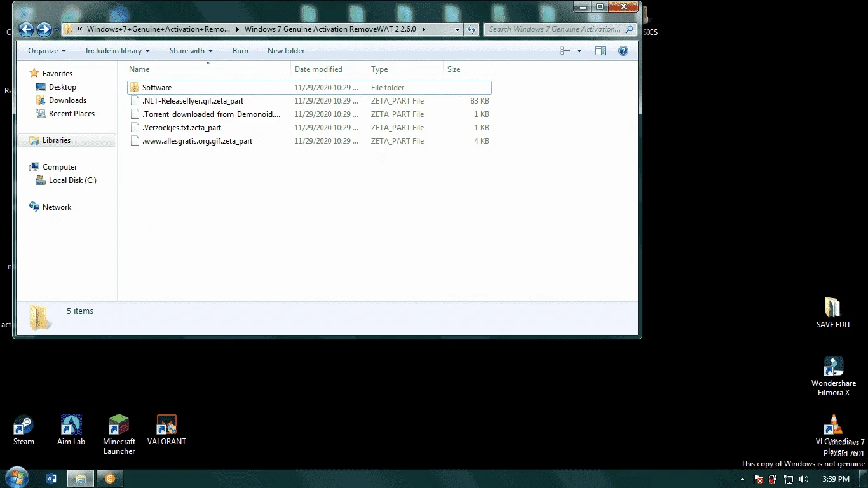Click the Windows+7+Genuine+Activation breadcrumb segment
868x488 pixels.
point(158,29)
